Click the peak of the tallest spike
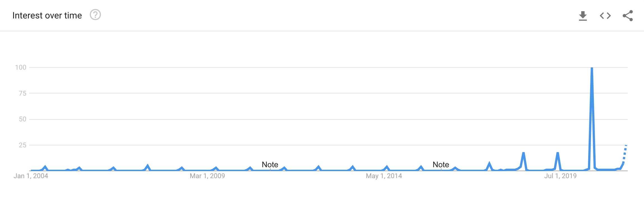 click(x=592, y=68)
